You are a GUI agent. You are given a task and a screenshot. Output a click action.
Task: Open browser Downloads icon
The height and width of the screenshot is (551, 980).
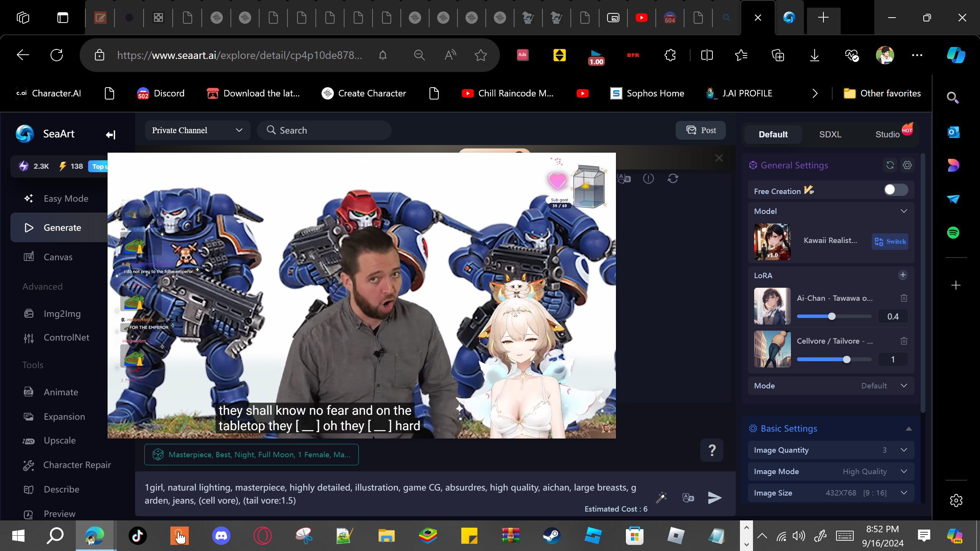tap(815, 55)
